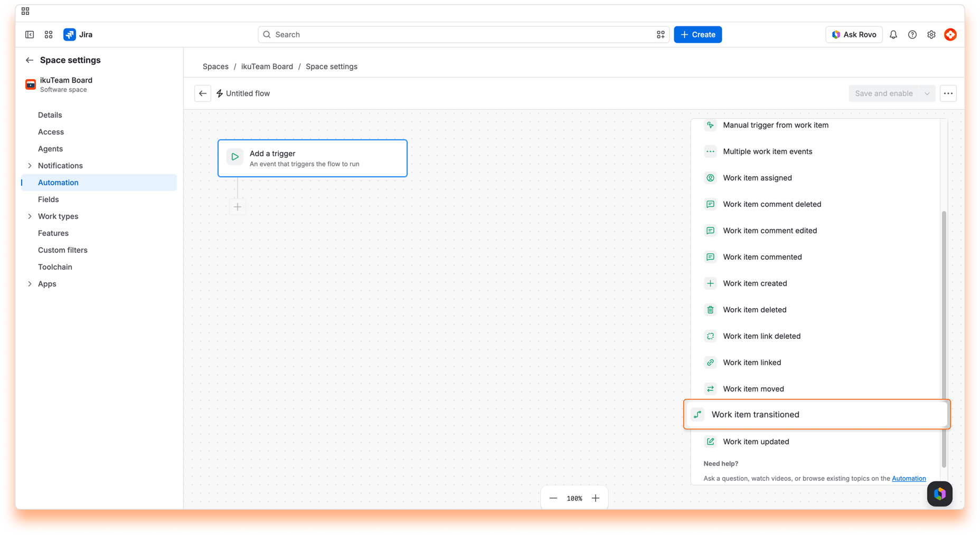Open the more actions ellipsis menu
Image resolution: width=980 pixels, height=535 pixels.
pyautogui.click(x=948, y=93)
